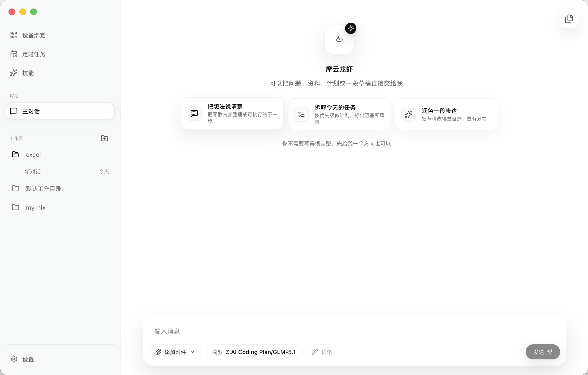Click the black sparkle badge on avatar
Viewport: 588px width, 375px height.
[351, 29]
